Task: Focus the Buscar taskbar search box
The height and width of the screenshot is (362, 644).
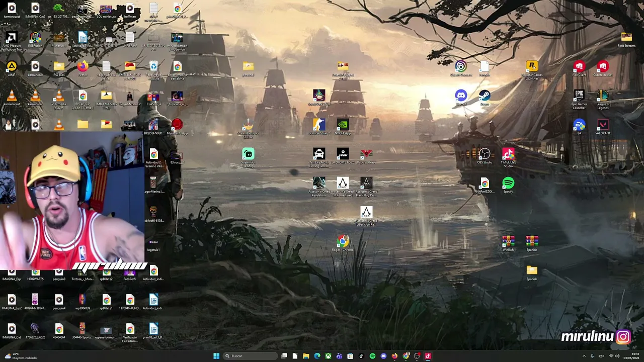Action: coord(250,356)
